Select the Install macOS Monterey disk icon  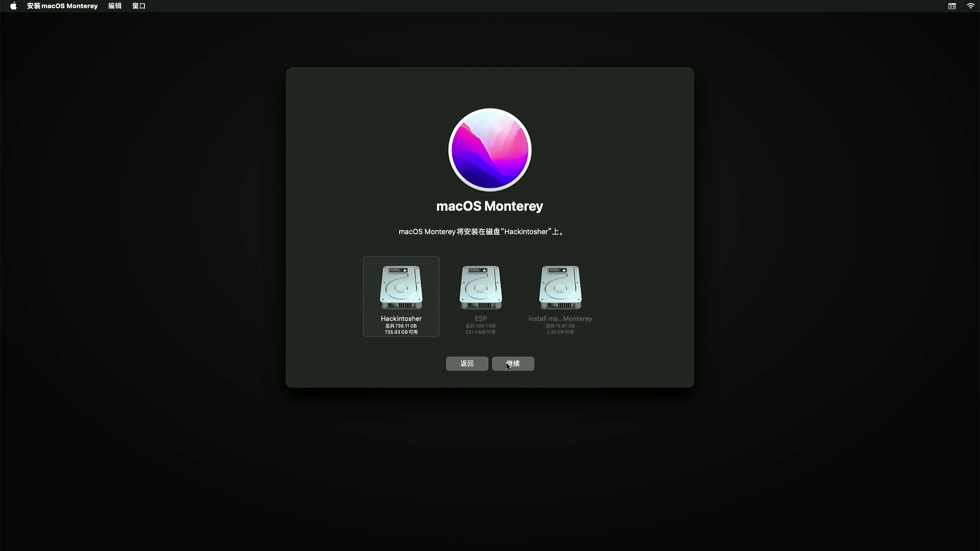pyautogui.click(x=560, y=287)
